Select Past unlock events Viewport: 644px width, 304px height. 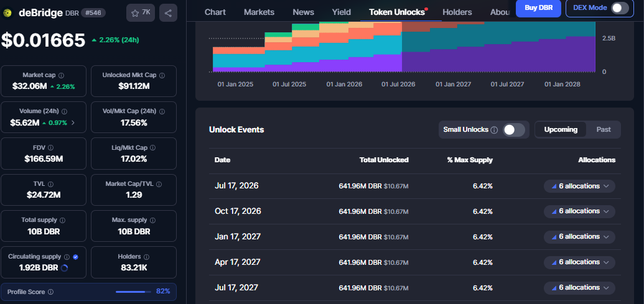[x=604, y=130]
